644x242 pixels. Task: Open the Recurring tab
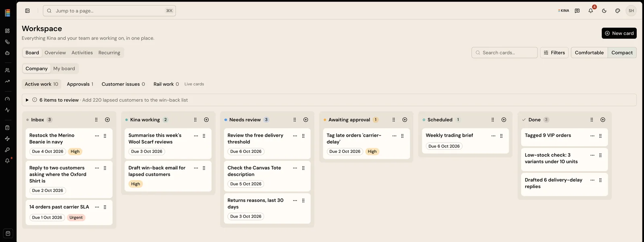(109, 53)
